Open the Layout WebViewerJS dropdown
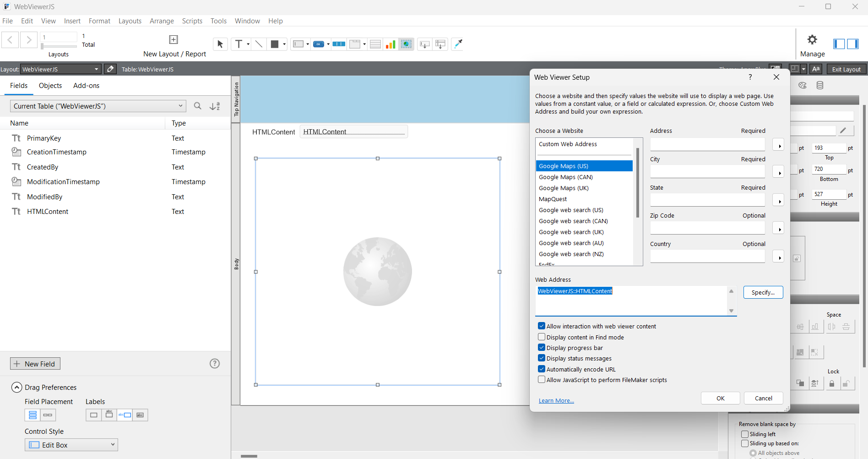Image resolution: width=868 pixels, height=459 pixels. (x=61, y=69)
